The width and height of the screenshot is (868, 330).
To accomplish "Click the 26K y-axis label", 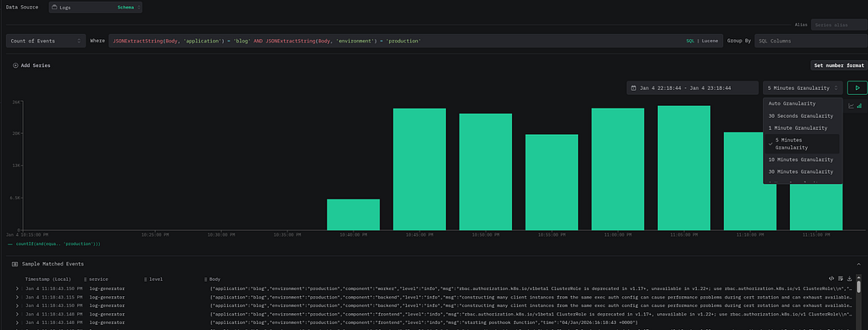I will (x=17, y=103).
